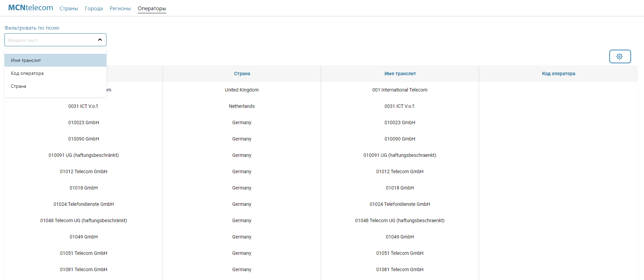Open table settings gear icon
The image size is (644, 280).
[620, 56]
